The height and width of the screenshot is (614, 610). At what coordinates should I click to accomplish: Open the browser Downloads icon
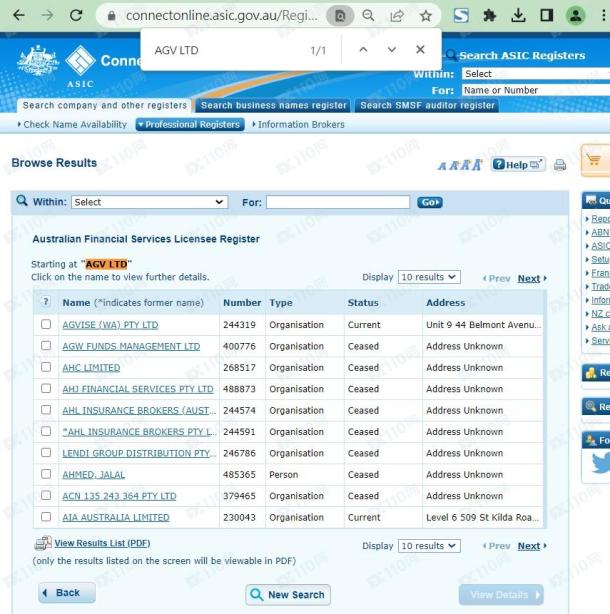coord(518,16)
